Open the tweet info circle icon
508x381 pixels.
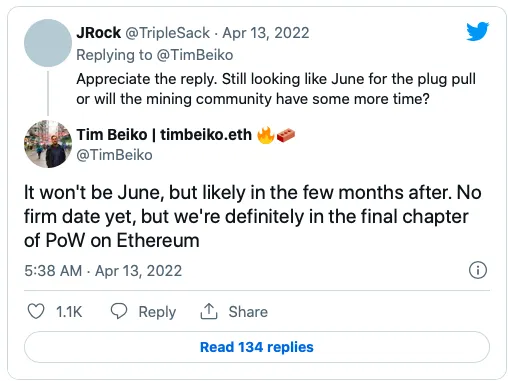[478, 270]
